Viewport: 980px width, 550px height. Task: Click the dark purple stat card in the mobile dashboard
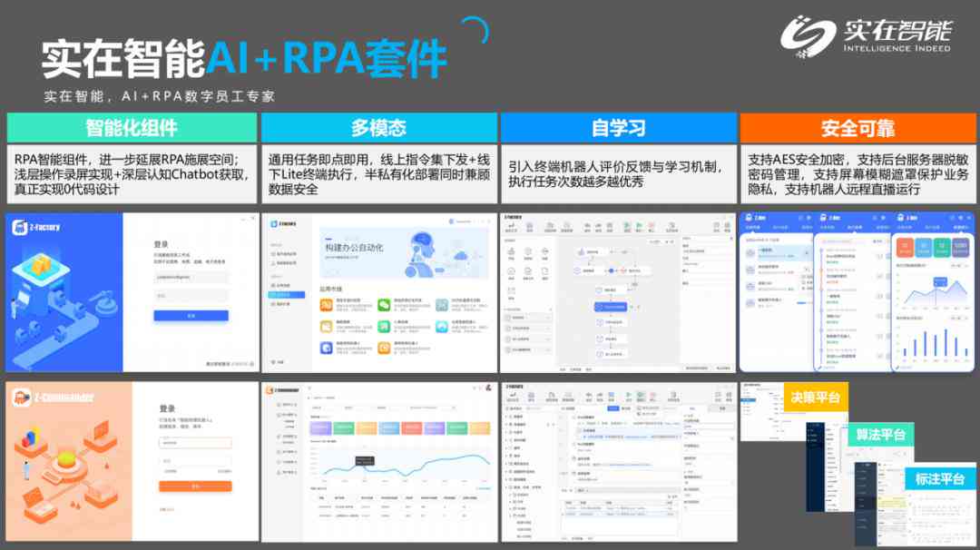point(961,248)
